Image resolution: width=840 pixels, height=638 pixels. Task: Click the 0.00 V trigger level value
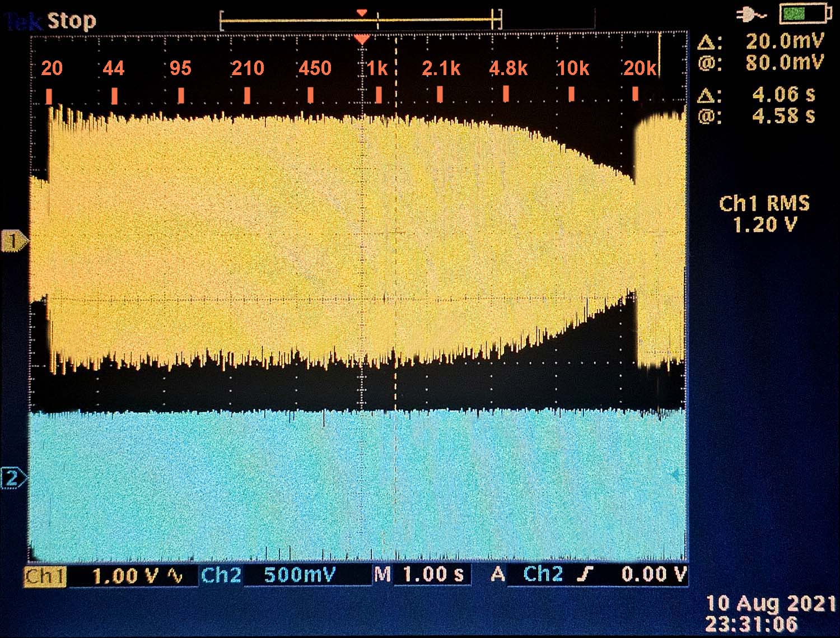click(x=654, y=574)
